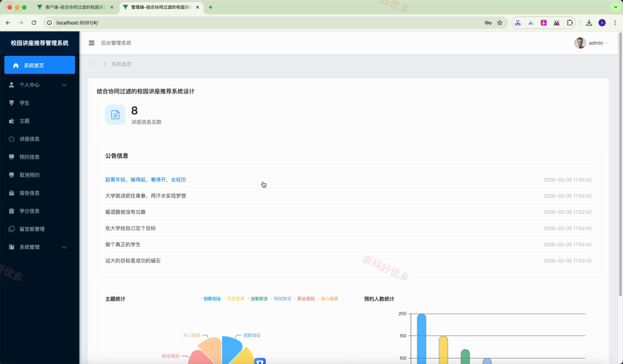Open announcement 大学就该抓住青春，用汗水实现梦想
Image resolution: width=623 pixels, height=364 pixels.
point(145,196)
